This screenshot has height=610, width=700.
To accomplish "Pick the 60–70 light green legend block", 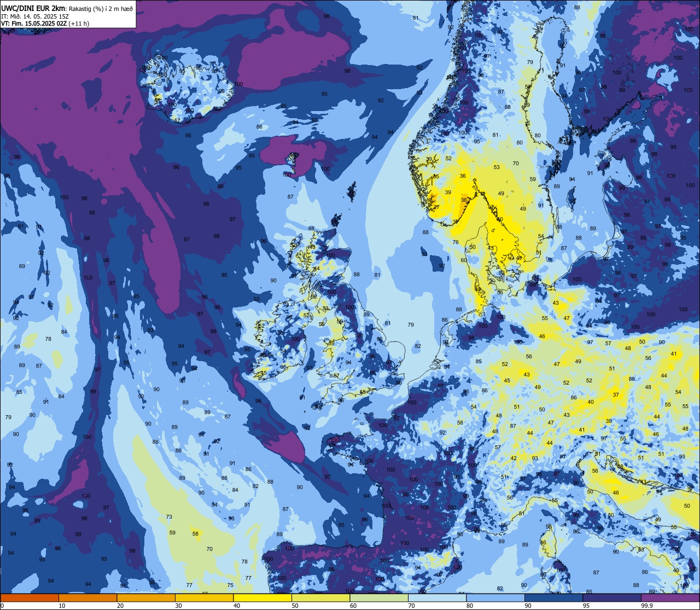I will pyautogui.click(x=379, y=597).
